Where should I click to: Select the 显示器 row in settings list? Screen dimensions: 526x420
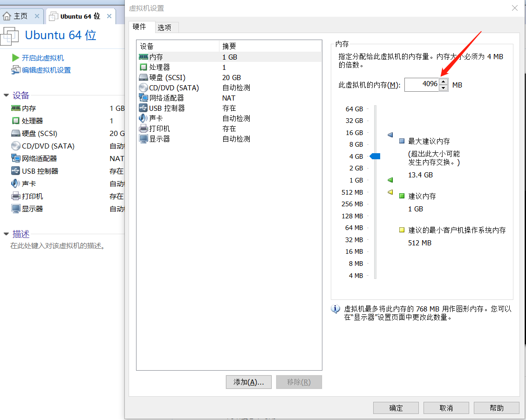[x=229, y=139]
